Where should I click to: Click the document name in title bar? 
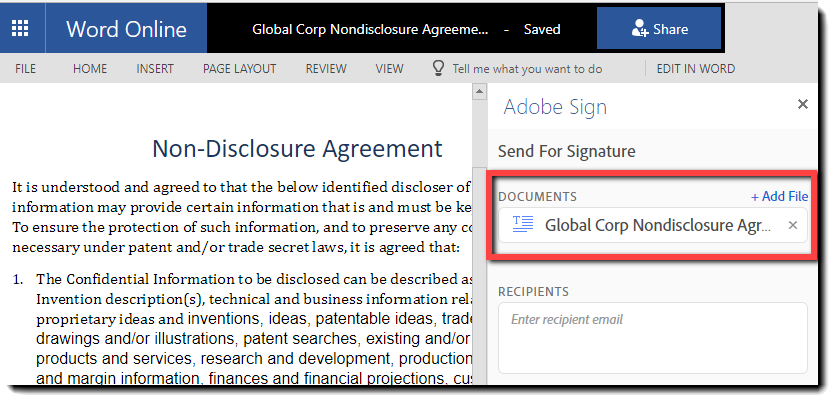(370, 29)
